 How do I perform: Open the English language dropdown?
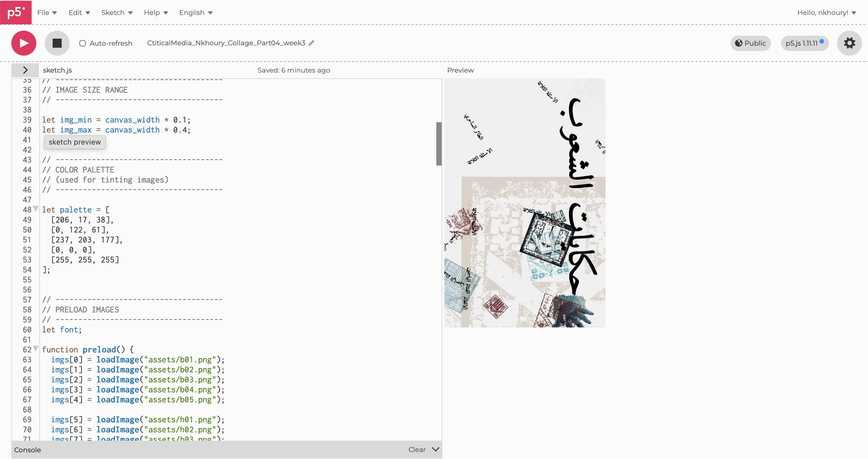point(196,12)
